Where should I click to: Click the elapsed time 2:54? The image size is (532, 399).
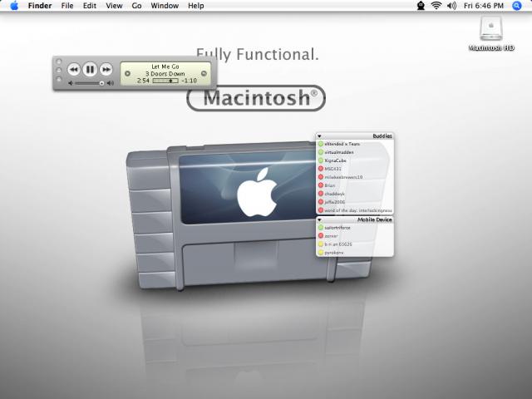(x=143, y=81)
